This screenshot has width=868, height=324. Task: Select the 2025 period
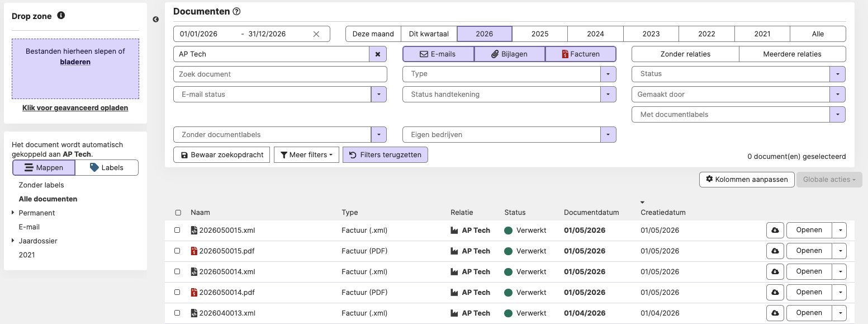coord(540,34)
